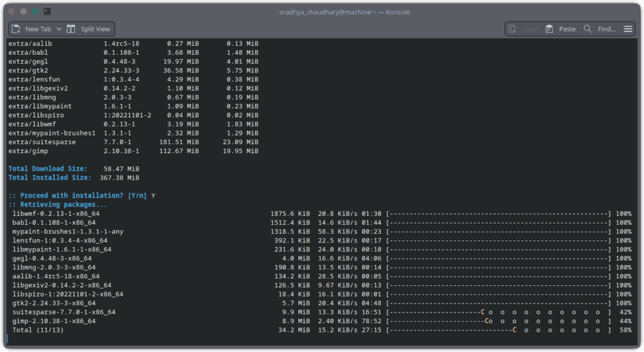Click the suitesparse progress bar at 42%
The height and width of the screenshot is (352, 644).
[x=499, y=312]
